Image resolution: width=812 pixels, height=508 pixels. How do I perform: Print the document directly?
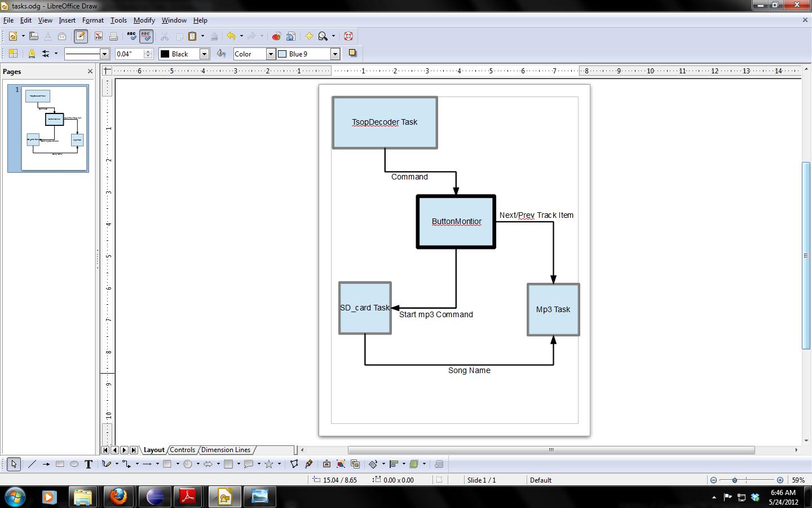click(113, 36)
